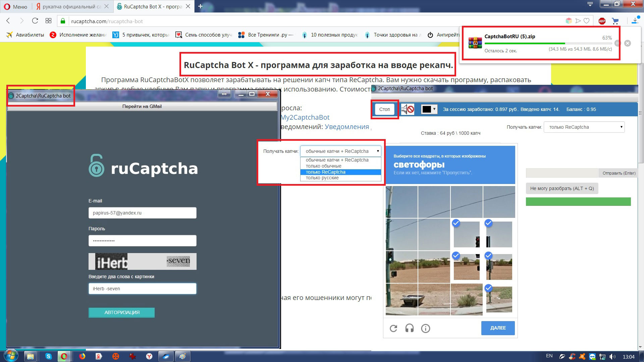Screen dimensions: 644x362
Task: Reload the current page
Action: coord(35,21)
